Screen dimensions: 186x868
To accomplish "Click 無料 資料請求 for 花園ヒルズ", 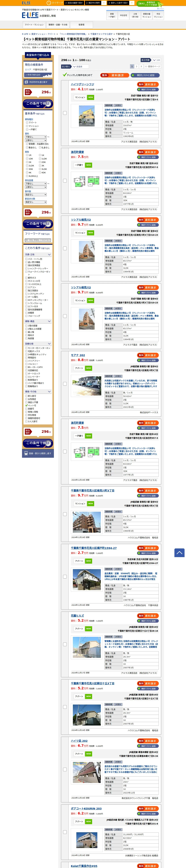I will [x=148, y=616].
